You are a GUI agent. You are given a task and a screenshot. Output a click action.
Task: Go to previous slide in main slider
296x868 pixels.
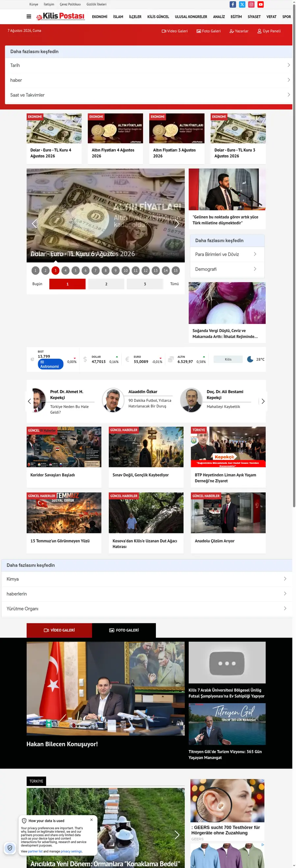tap(34, 223)
